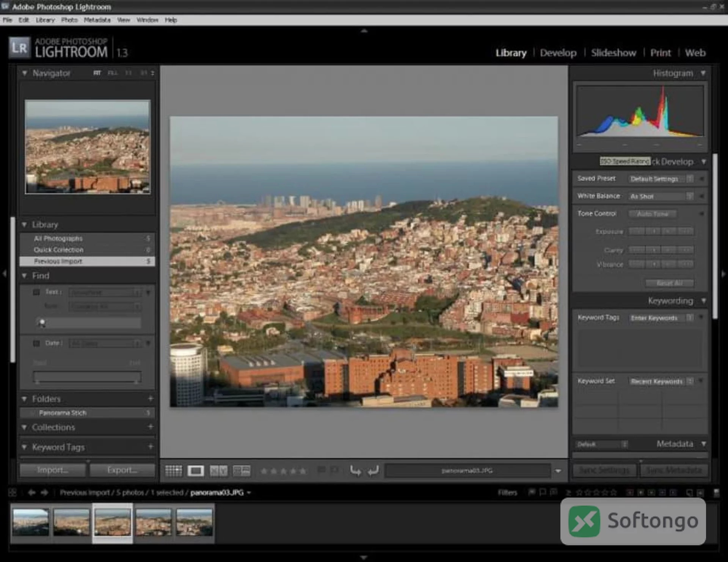Open the Photo menu
The height and width of the screenshot is (562, 728).
(69, 20)
